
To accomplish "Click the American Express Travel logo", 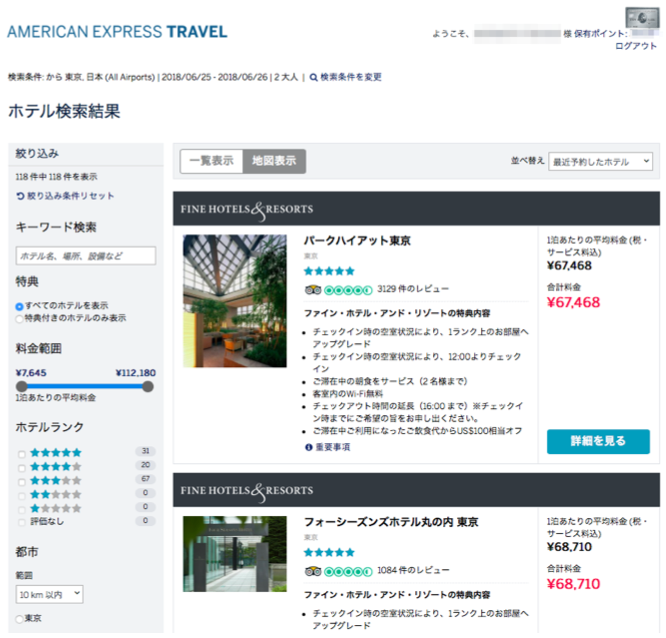I will 117,32.
